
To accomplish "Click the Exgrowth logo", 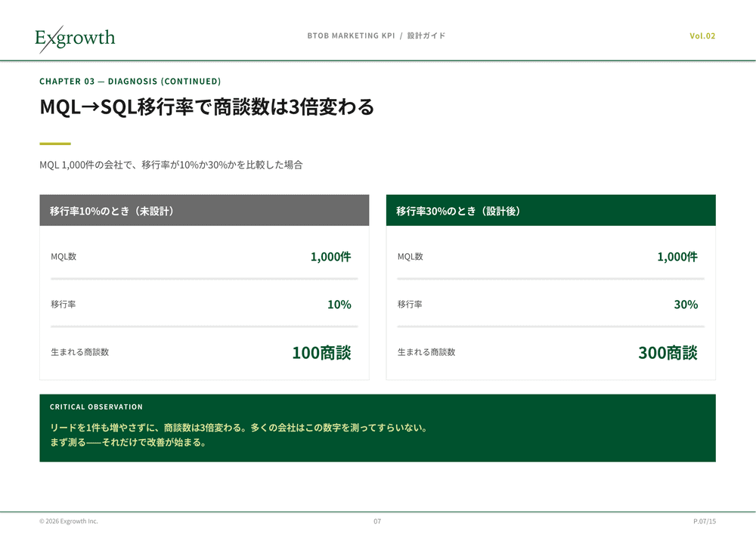I will coord(75,39).
